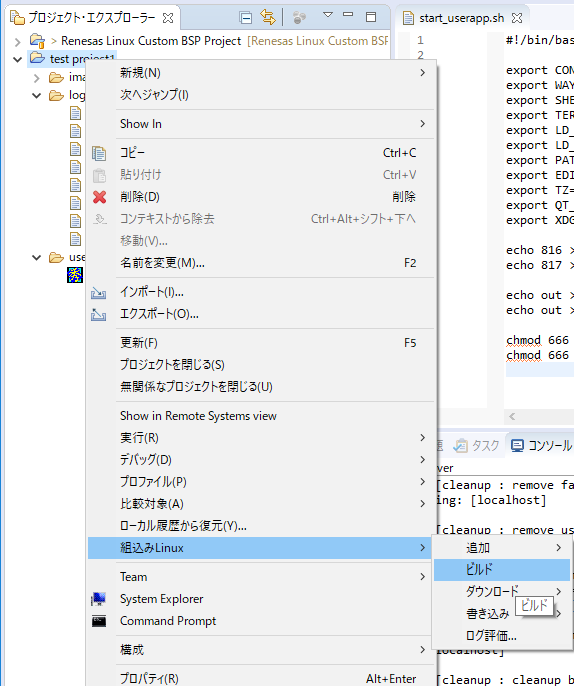Click プロジェクトを閉じる(S)
The width and height of the screenshot is (574, 686).
[262, 364]
